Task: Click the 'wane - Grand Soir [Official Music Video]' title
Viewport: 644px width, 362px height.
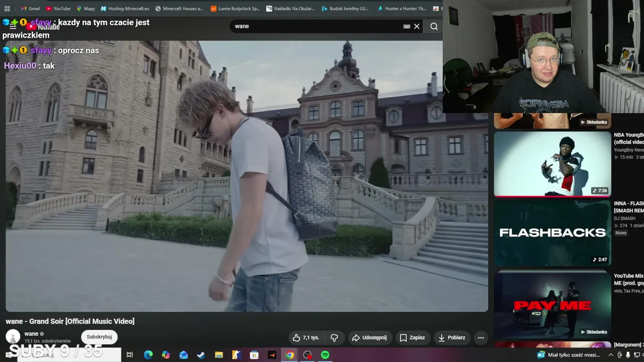Action: 70,321
